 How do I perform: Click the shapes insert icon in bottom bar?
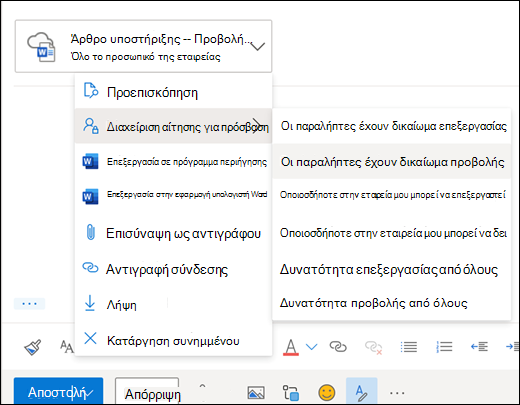click(x=291, y=392)
